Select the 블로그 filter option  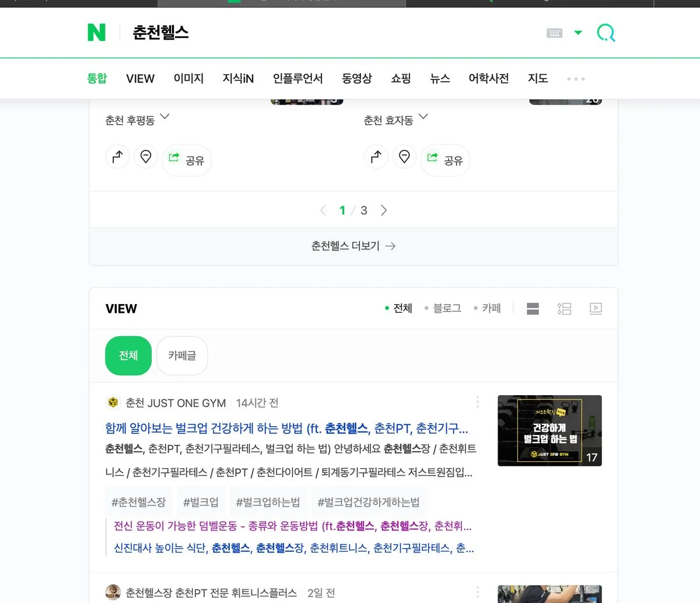point(443,308)
